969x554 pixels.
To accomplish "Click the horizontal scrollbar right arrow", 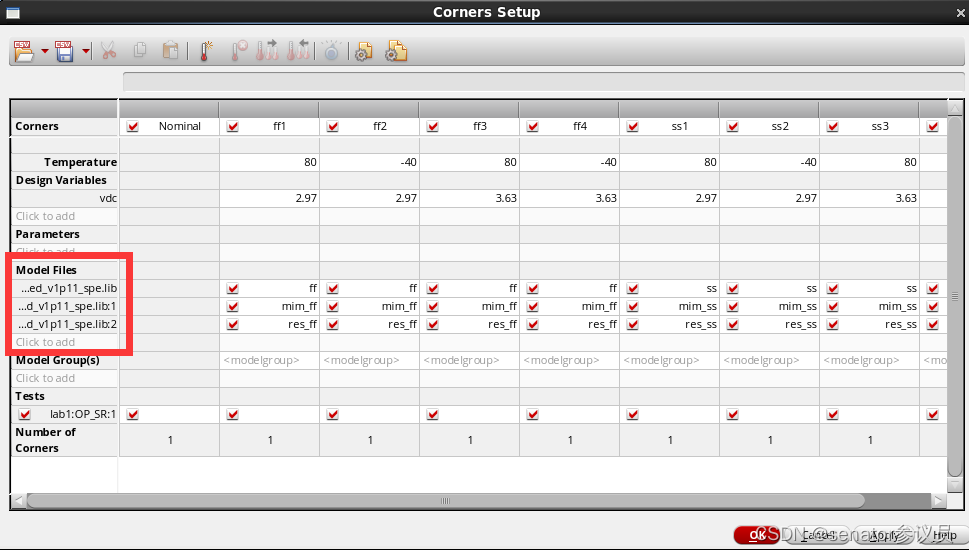I will (x=939, y=501).
